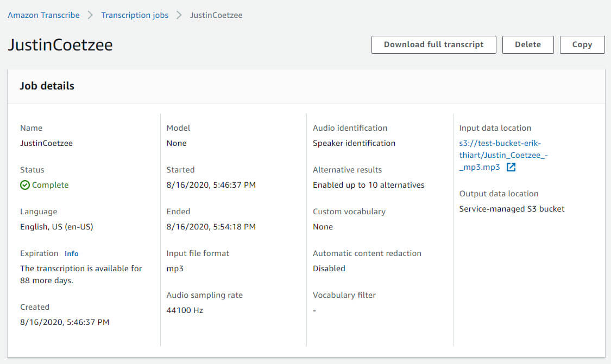Screen dimensions: 611x364
Task: Click the JustinCoetzee page heading
Action: coord(60,44)
